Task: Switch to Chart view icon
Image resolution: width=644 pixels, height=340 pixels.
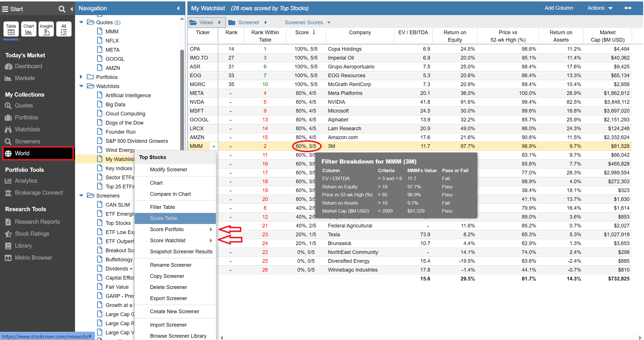Action: [x=29, y=29]
